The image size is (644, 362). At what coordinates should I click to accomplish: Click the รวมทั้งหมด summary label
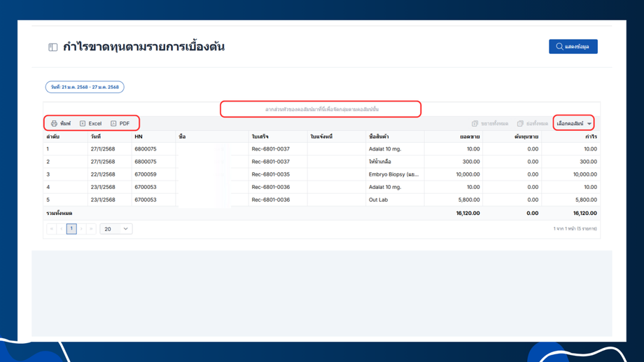click(x=59, y=214)
